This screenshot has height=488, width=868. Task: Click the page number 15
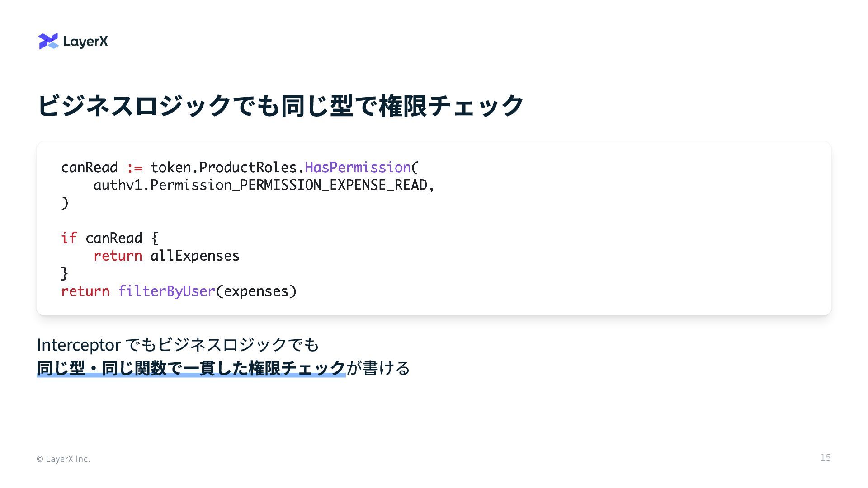[825, 458]
